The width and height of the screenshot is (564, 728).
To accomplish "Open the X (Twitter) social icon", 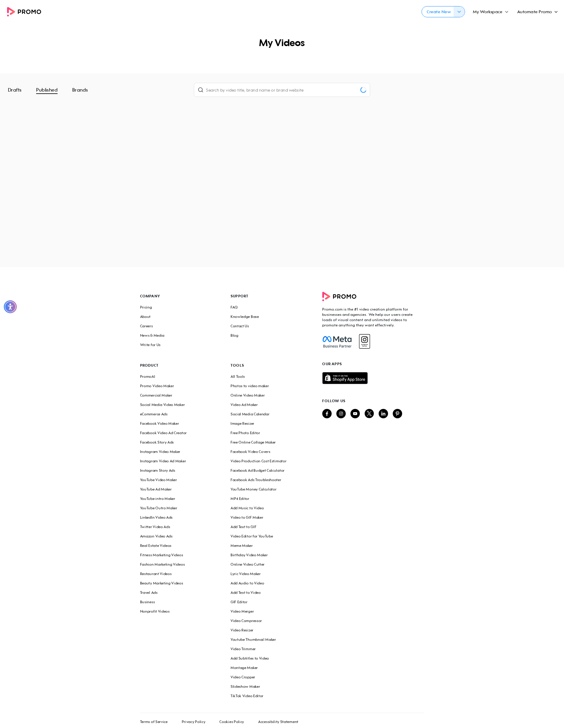I will tap(369, 414).
